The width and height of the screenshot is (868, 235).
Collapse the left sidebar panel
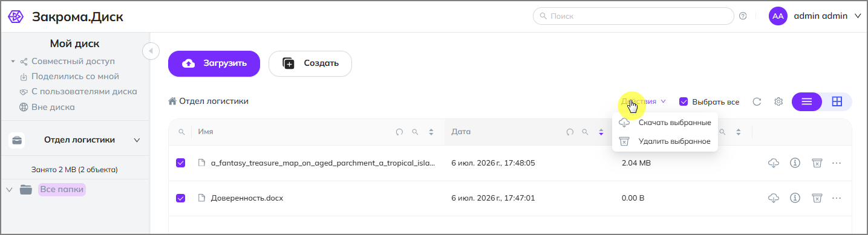tap(151, 51)
